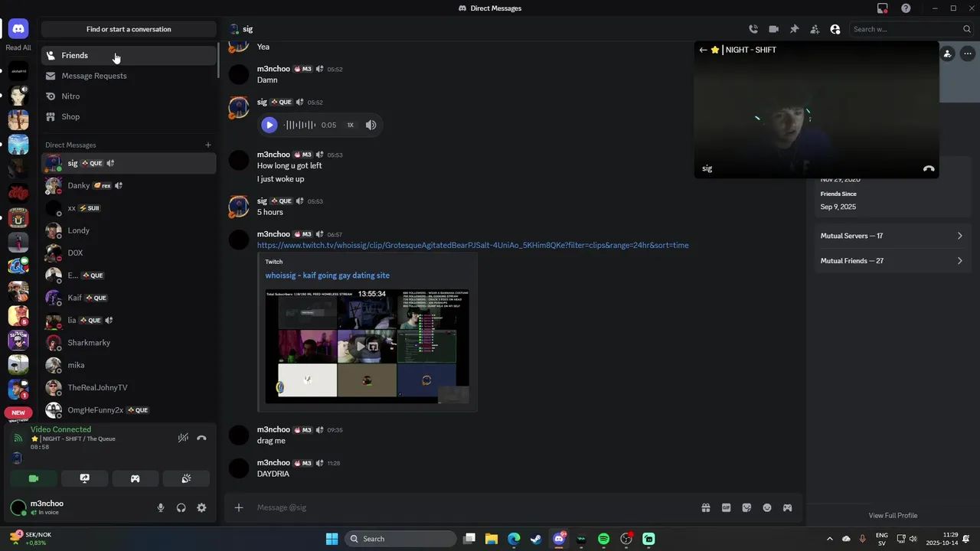Open profile more options three dots
This screenshot has height=551, width=980.
click(968, 54)
